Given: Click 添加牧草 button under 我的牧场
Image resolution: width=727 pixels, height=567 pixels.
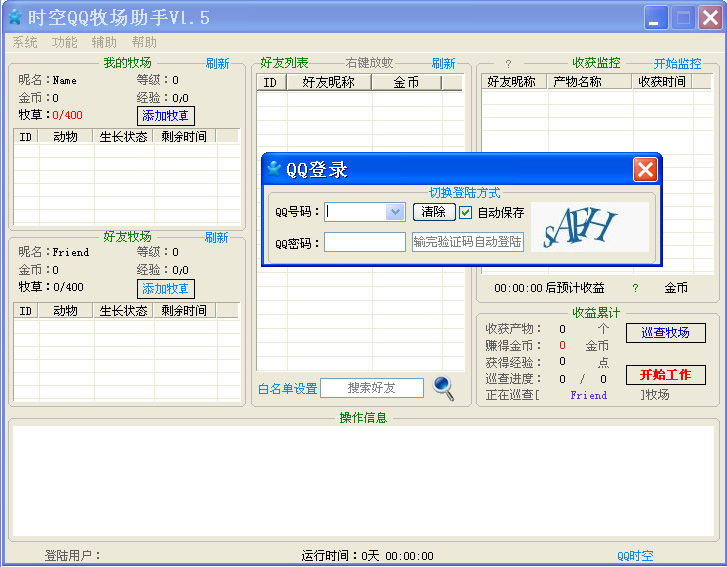Looking at the screenshot, I should click(166, 115).
